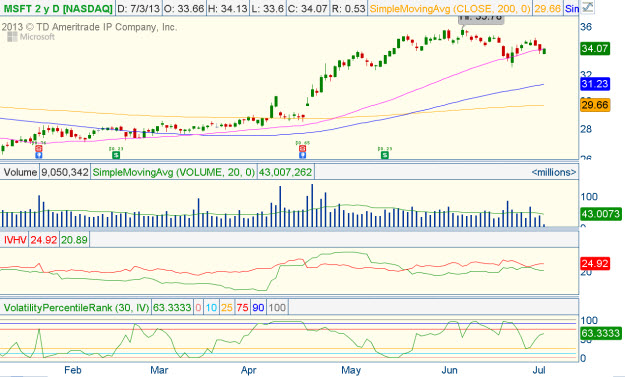Click the truncated blue 'Sin' study label

pos(572,8)
